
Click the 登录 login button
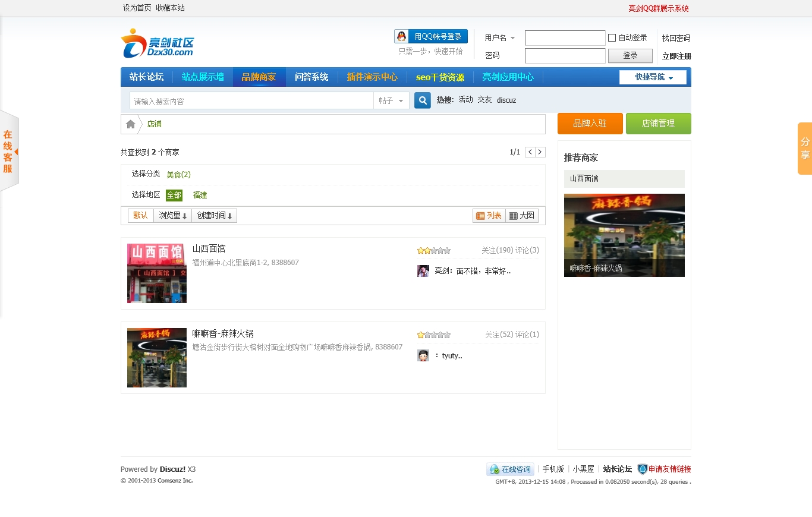630,55
